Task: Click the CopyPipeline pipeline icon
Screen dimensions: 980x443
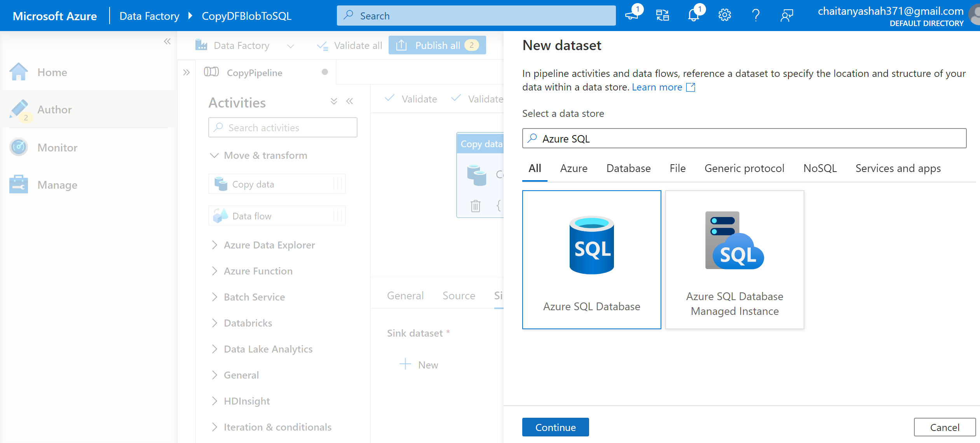Action: tap(211, 72)
